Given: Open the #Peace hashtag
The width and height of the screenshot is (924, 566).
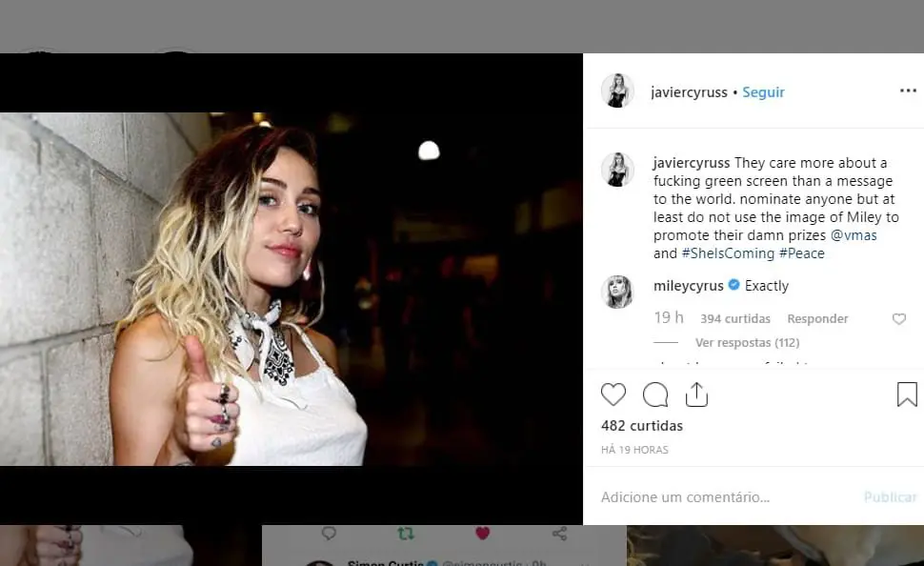Looking at the screenshot, I should pyautogui.click(x=801, y=253).
